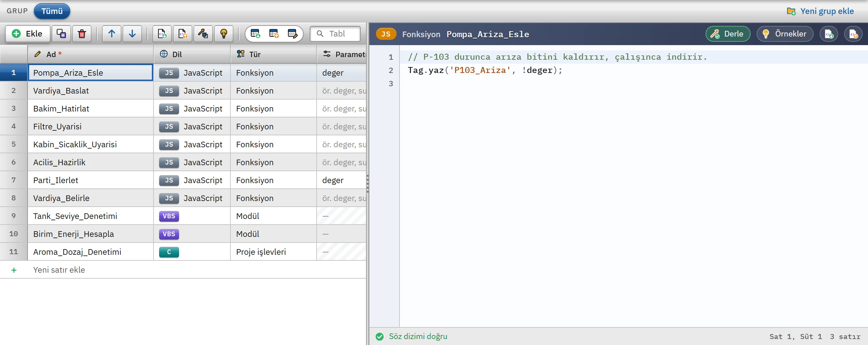
Task: Select the Parti_Ilerlet name cell
Action: point(90,180)
